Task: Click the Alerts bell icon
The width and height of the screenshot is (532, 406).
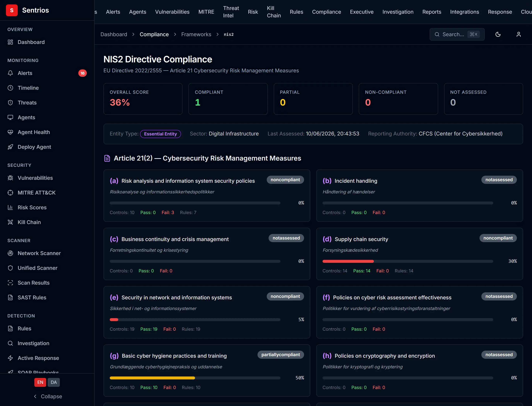Action: coord(10,73)
